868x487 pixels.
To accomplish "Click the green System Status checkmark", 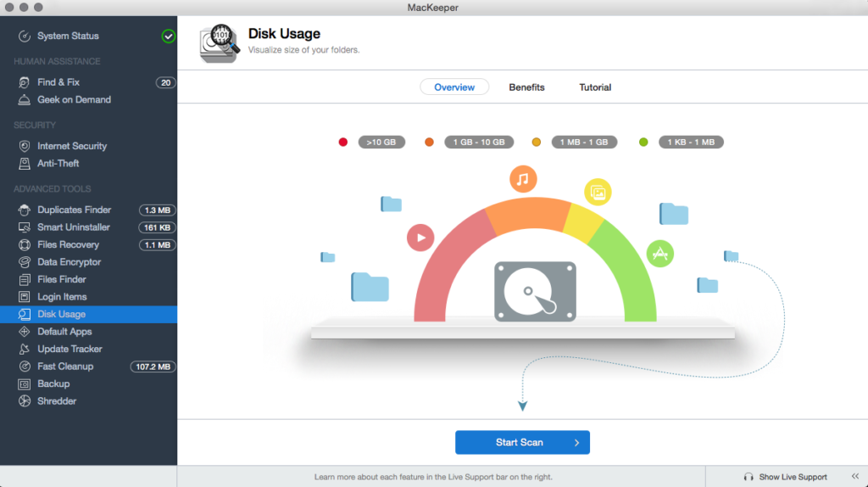I will click(169, 36).
